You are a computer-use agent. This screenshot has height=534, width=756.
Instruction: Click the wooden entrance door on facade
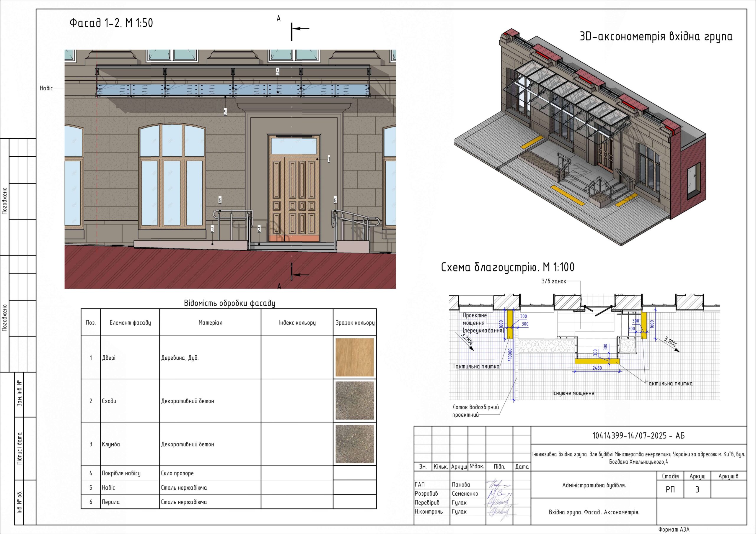(294, 197)
